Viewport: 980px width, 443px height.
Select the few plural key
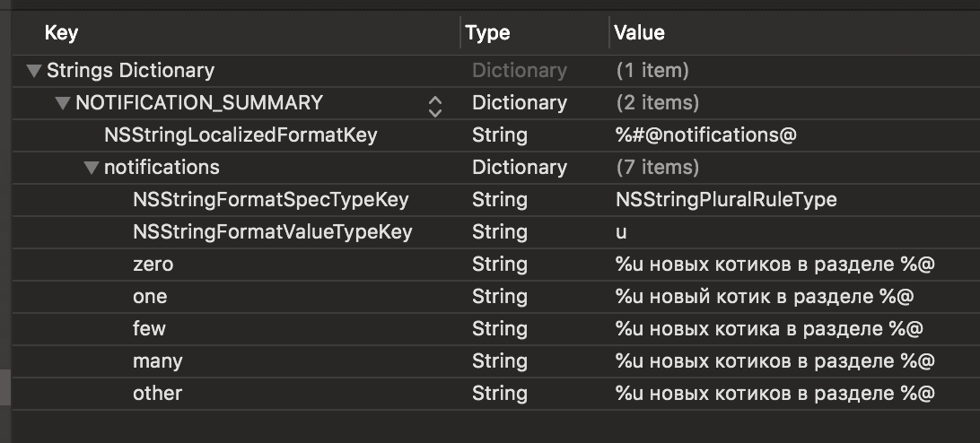point(149,329)
